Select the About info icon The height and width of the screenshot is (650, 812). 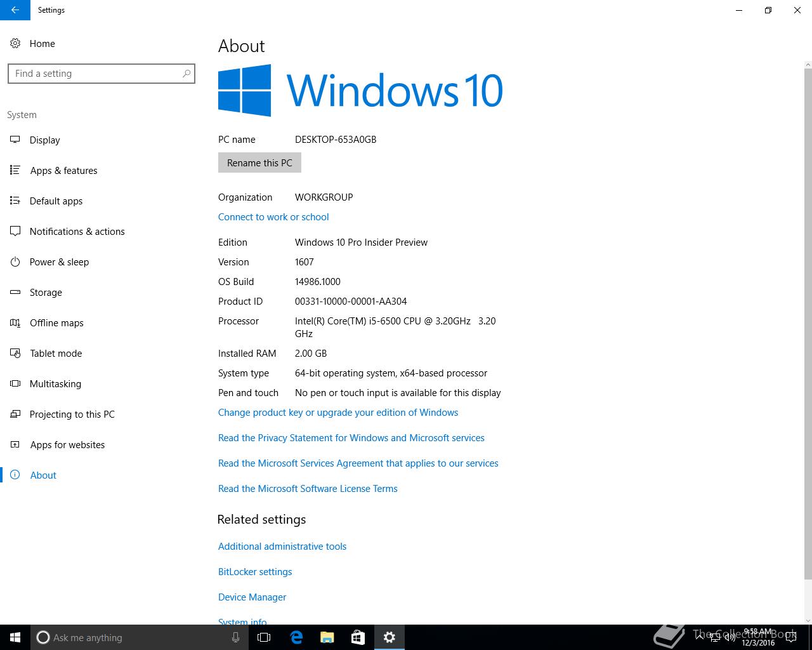pos(15,475)
